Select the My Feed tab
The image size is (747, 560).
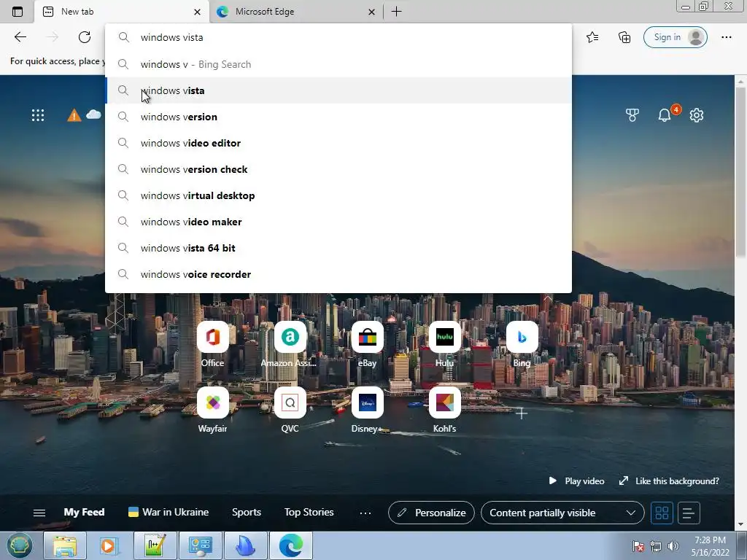[x=85, y=513]
